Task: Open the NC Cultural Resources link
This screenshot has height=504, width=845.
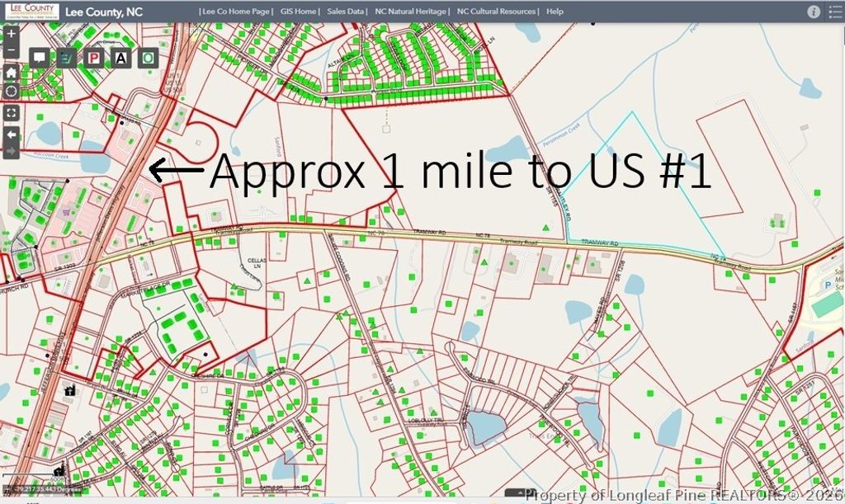Action: click(497, 12)
